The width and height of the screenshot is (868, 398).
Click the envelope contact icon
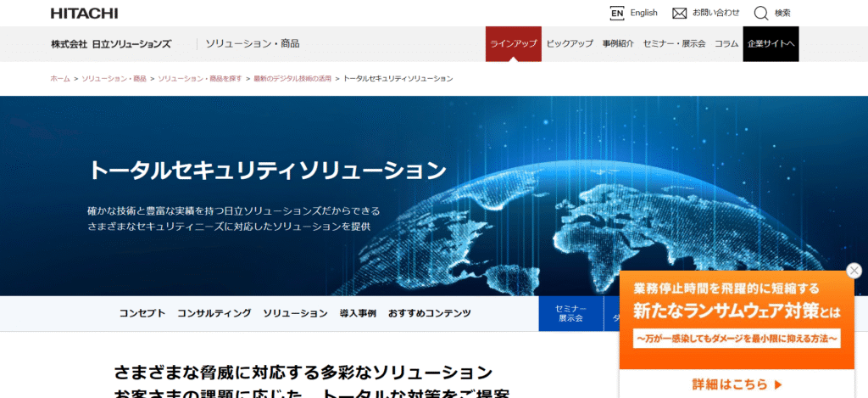coord(679,13)
